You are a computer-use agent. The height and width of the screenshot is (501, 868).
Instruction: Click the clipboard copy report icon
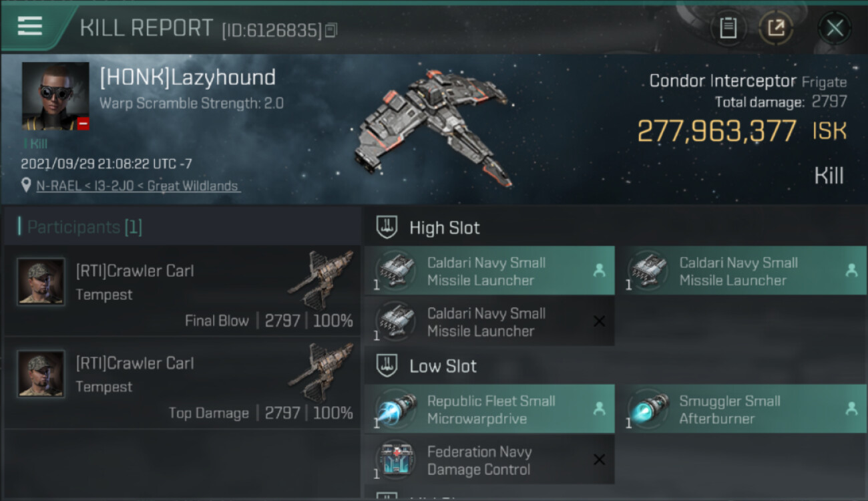point(728,28)
